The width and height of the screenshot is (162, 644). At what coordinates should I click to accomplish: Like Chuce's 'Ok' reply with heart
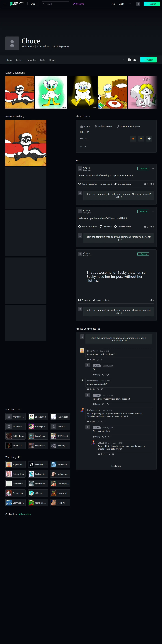[x=103, y=374]
